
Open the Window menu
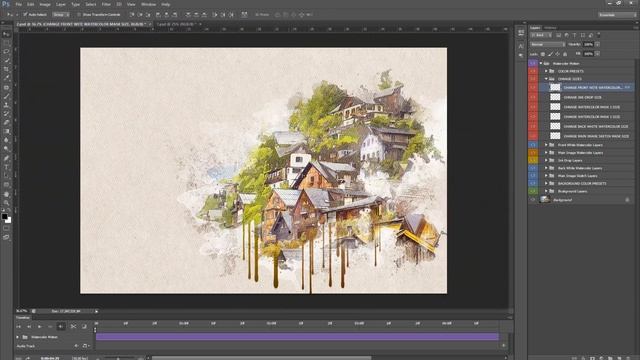pyautogui.click(x=148, y=4)
